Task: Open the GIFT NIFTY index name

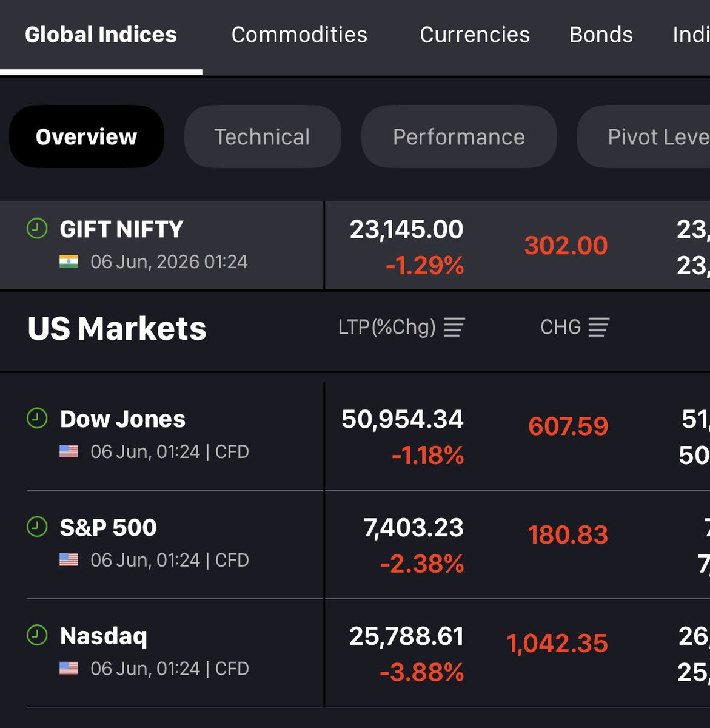Action: [x=121, y=229]
